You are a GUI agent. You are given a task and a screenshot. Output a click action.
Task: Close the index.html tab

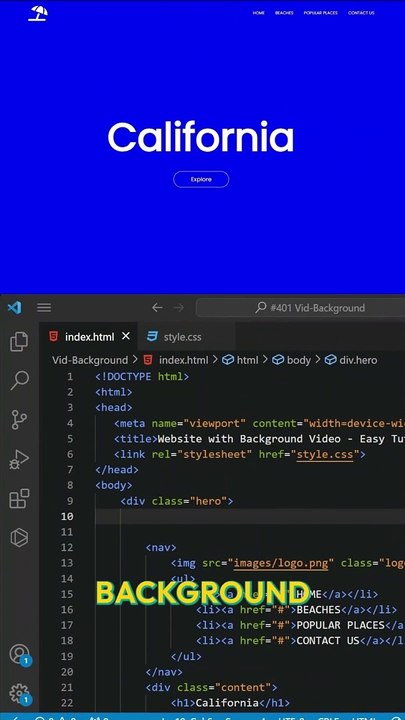[126, 336]
